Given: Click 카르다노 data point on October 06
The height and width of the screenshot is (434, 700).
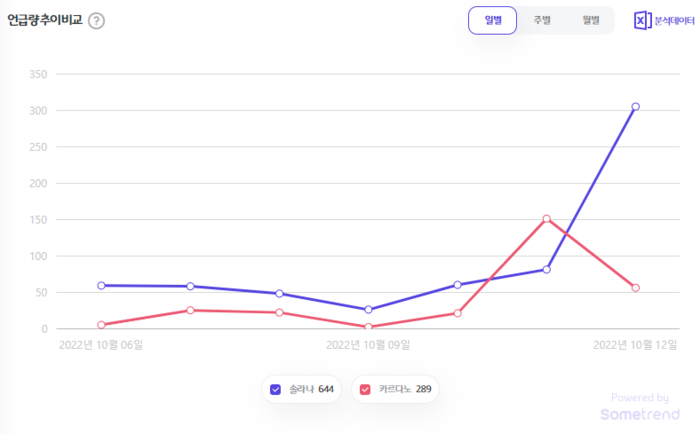Looking at the screenshot, I should tap(101, 325).
